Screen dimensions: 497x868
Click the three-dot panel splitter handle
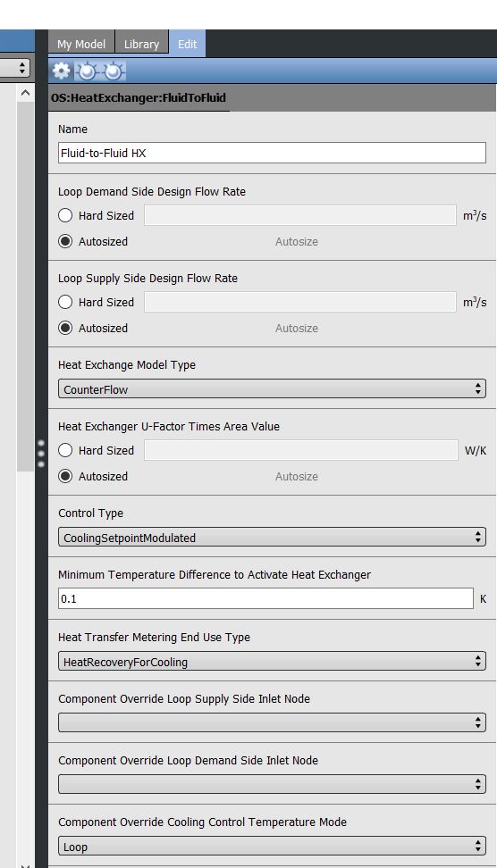coord(41,454)
